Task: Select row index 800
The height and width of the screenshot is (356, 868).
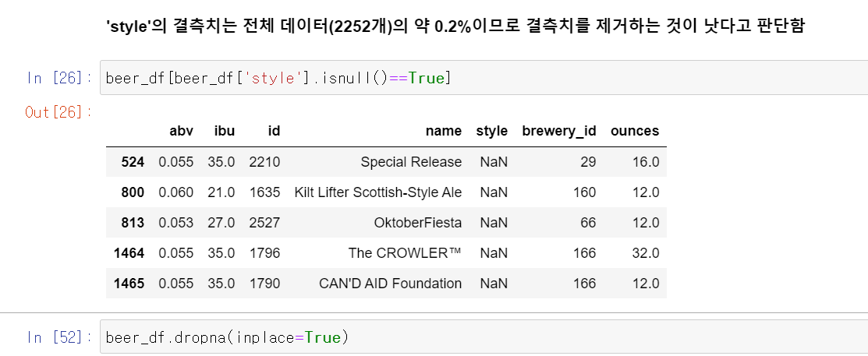Action: coord(133,192)
